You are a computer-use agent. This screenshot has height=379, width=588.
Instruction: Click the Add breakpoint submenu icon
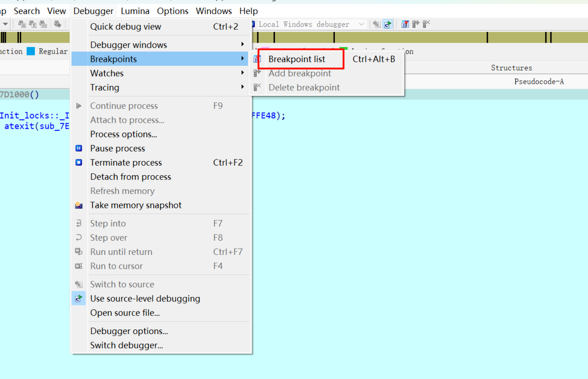(x=257, y=73)
